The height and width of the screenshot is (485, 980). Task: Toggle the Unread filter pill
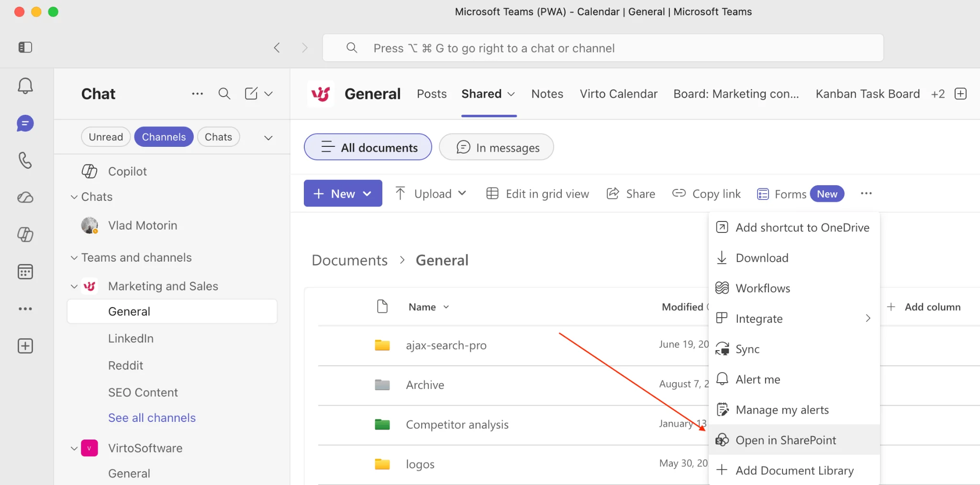(106, 137)
